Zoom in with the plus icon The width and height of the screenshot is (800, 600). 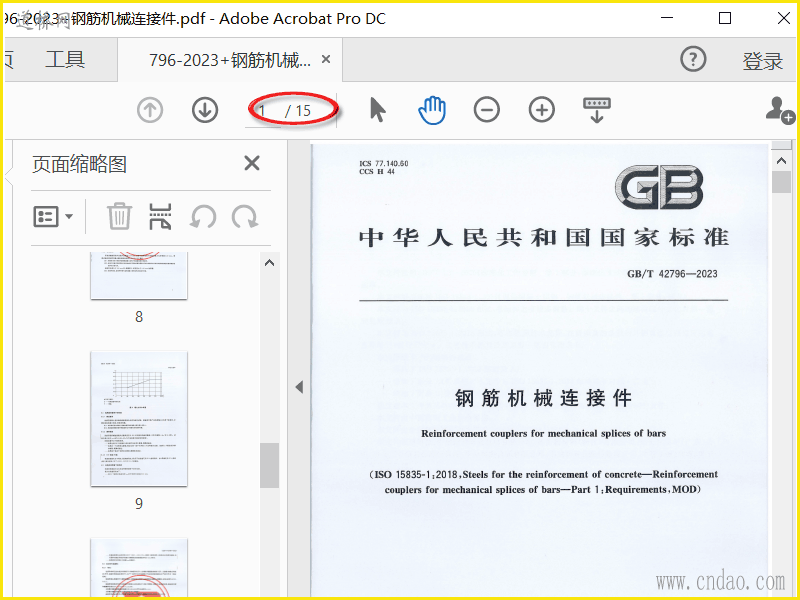pos(542,110)
